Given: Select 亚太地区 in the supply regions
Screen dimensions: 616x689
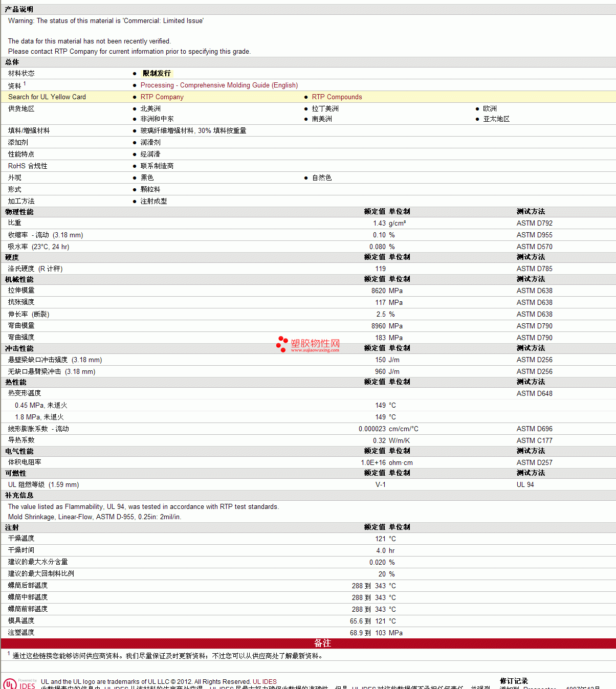Looking at the screenshot, I should [496, 119].
